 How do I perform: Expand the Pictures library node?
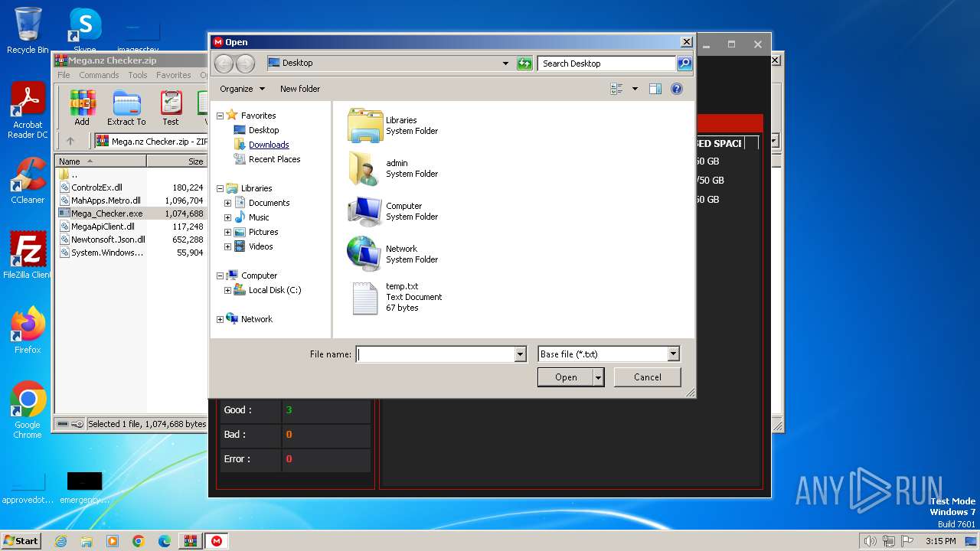click(228, 232)
